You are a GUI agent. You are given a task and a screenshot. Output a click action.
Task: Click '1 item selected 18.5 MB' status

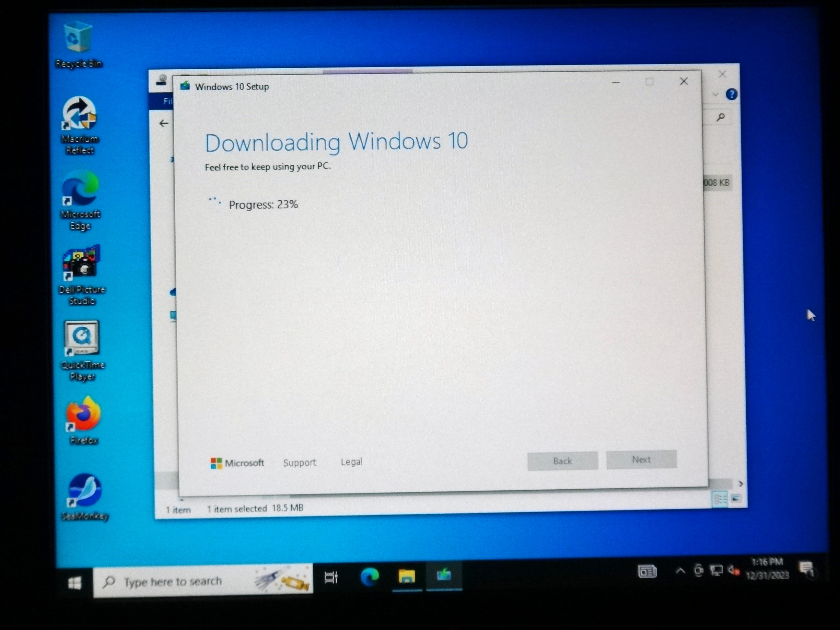point(255,508)
